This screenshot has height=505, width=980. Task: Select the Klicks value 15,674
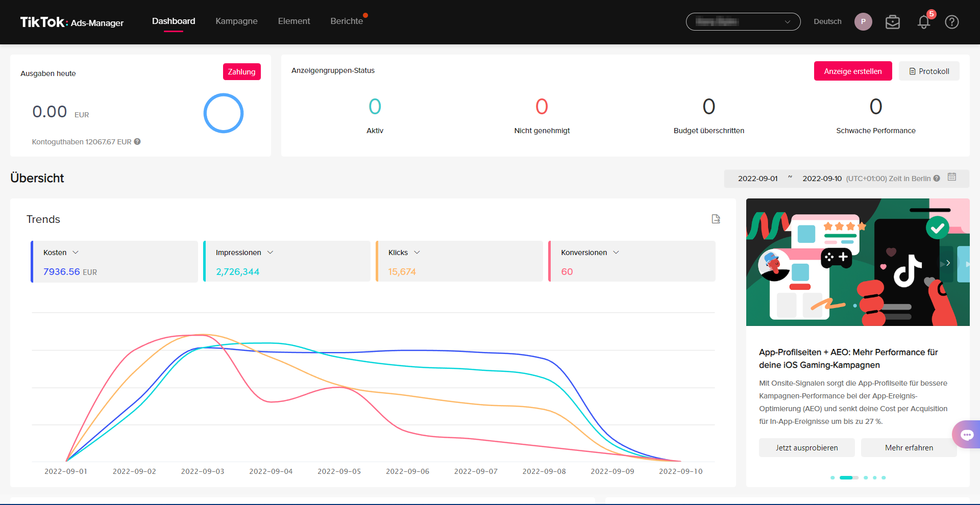(402, 272)
